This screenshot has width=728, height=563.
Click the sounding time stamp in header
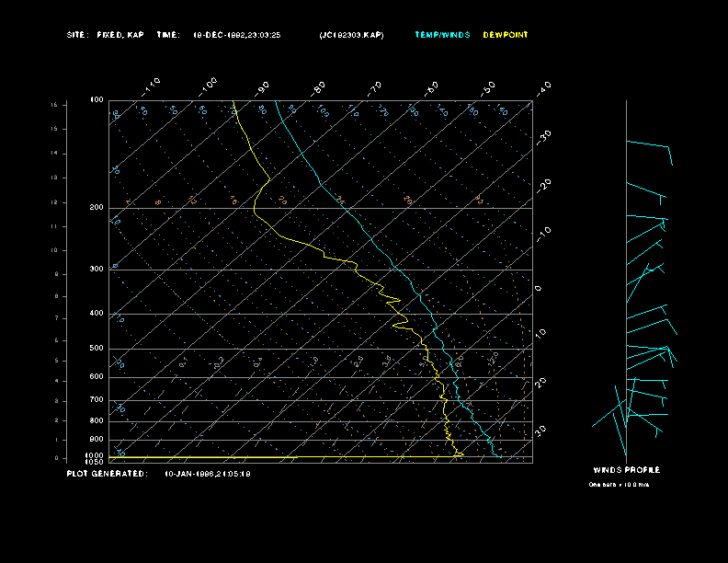point(236,35)
